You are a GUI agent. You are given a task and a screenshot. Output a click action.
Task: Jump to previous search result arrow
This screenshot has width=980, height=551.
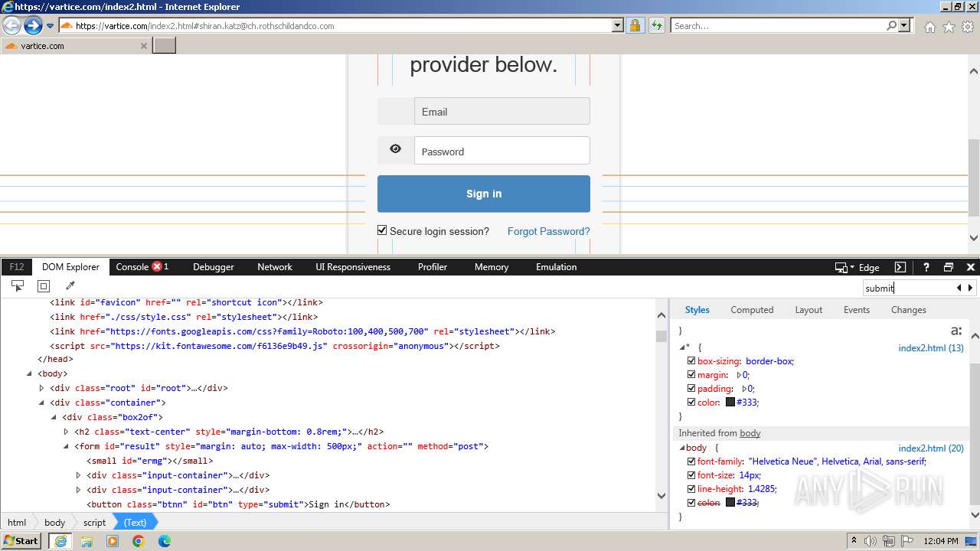click(959, 288)
